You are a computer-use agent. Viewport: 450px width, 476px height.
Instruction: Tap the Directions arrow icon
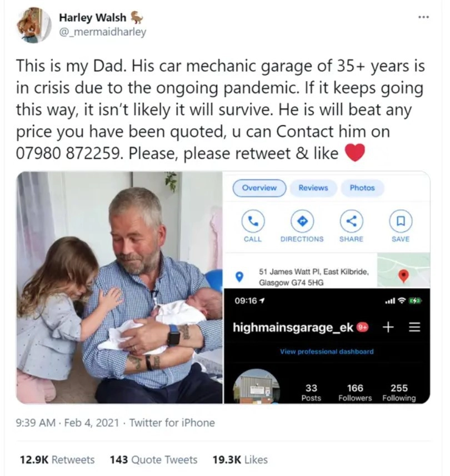pyautogui.click(x=302, y=221)
